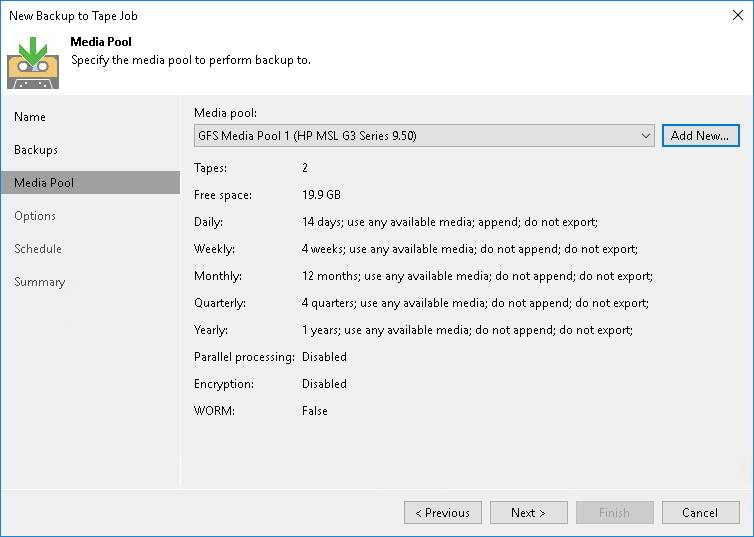Click the Quarterly retention text '4 quarters'

(x=328, y=303)
